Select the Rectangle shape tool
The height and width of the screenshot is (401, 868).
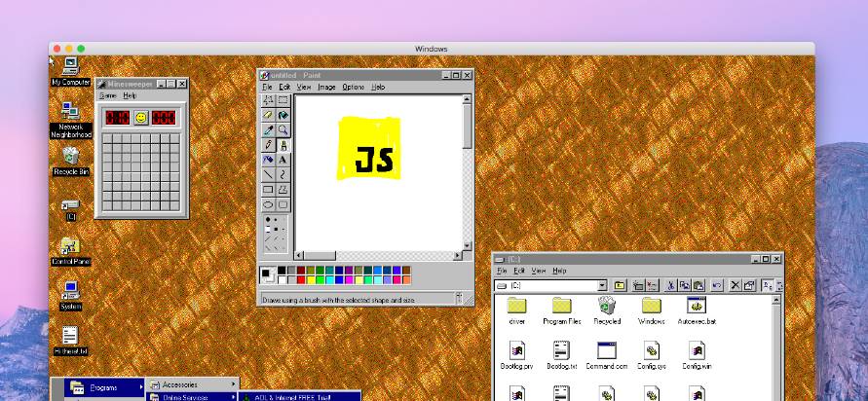(269, 190)
